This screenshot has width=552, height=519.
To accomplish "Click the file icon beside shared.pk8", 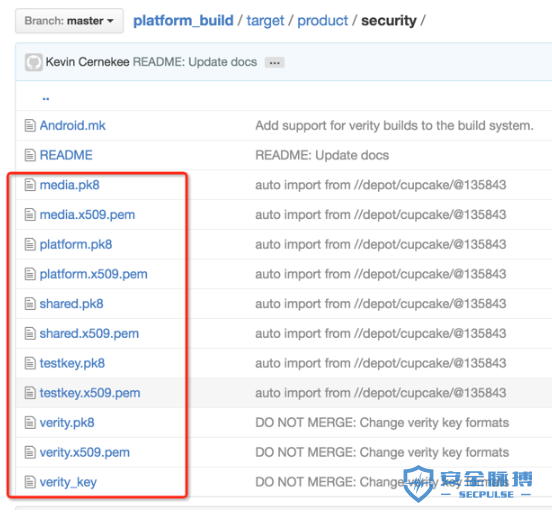I will pos(30,304).
